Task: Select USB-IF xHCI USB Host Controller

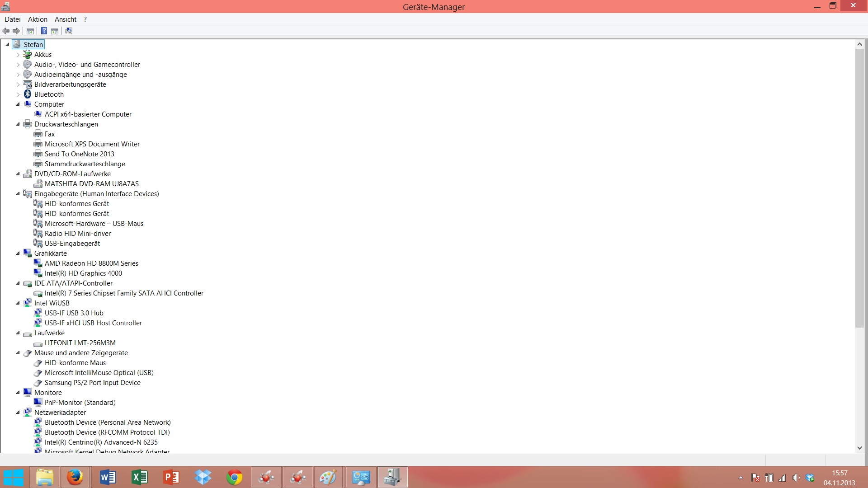Action: [x=94, y=323]
